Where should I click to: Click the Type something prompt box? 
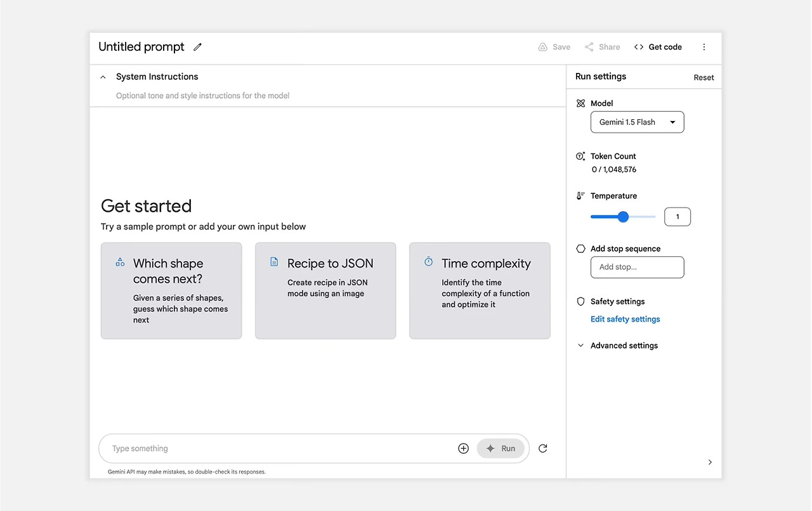[x=279, y=448]
